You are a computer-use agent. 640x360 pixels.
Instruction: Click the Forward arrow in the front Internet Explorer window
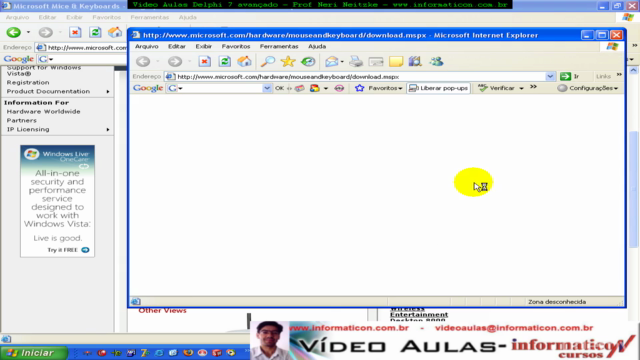coord(175,62)
